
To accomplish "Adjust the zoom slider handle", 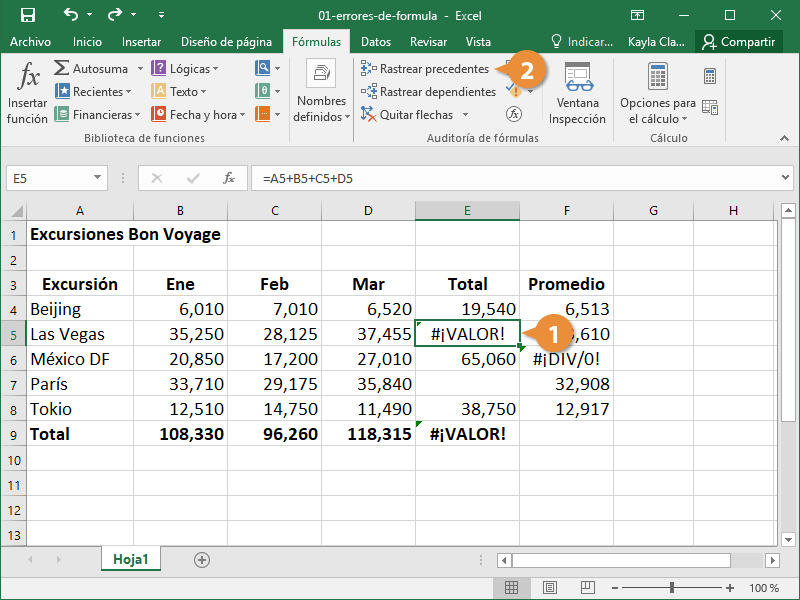I will tap(672, 588).
